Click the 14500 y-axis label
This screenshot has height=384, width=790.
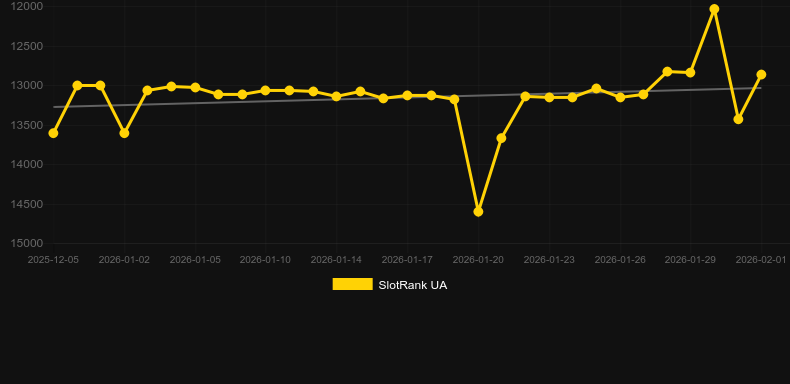click(x=27, y=204)
